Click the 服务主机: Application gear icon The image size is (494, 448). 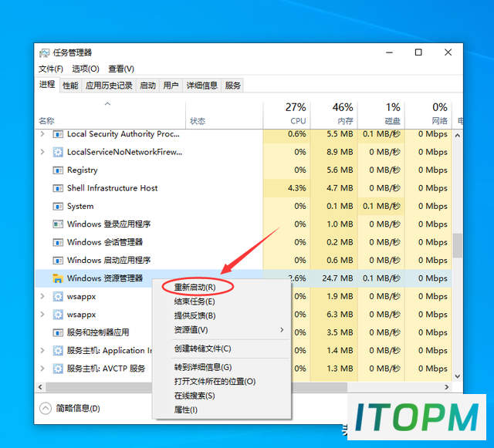58,350
